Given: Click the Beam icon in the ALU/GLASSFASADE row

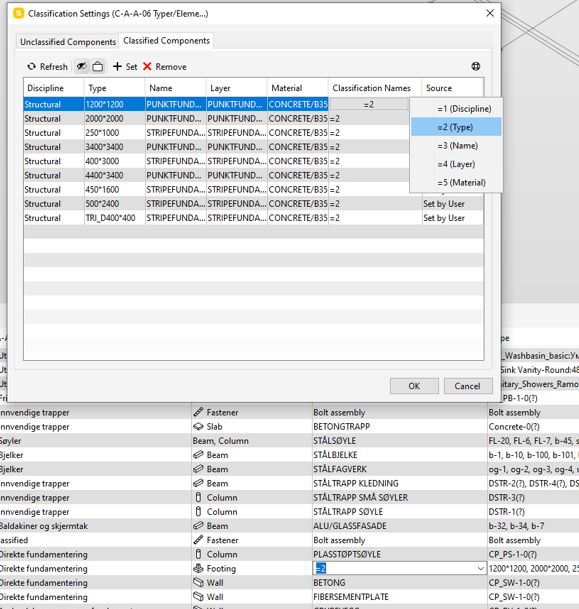Looking at the screenshot, I should pyautogui.click(x=198, y=526).
